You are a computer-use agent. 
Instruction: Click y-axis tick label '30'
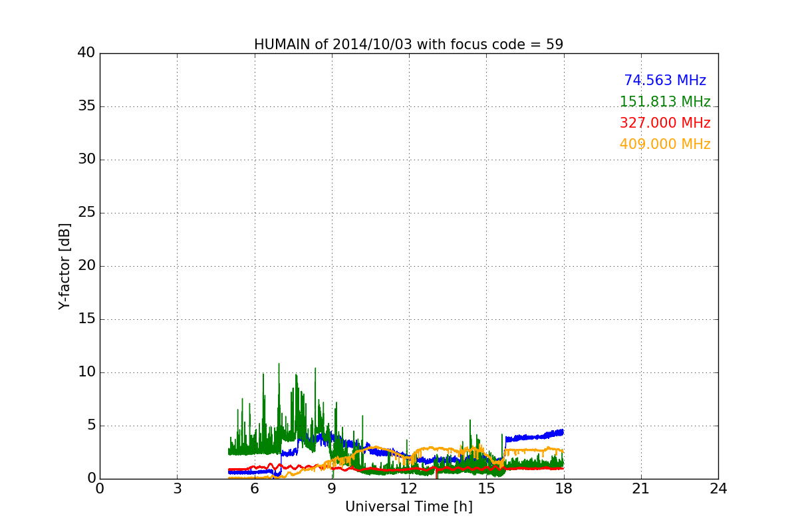pyautogui.click(x=86, y=160)
